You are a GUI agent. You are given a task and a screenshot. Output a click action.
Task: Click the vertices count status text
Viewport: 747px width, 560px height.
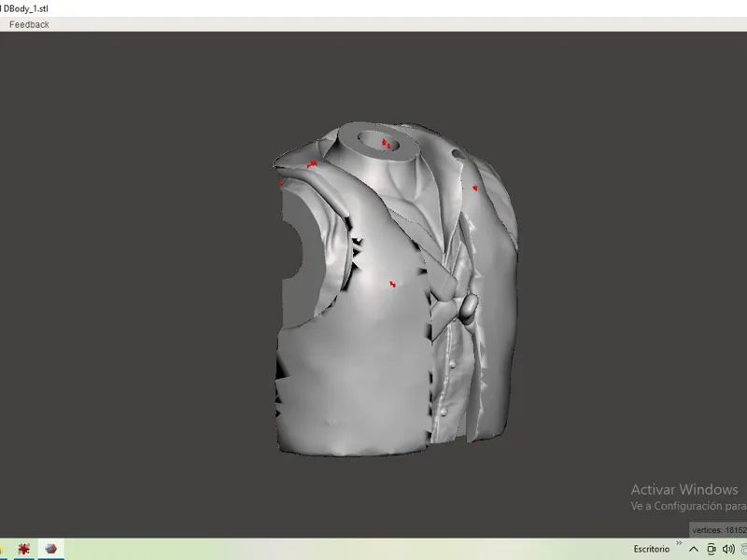(719, 530)
